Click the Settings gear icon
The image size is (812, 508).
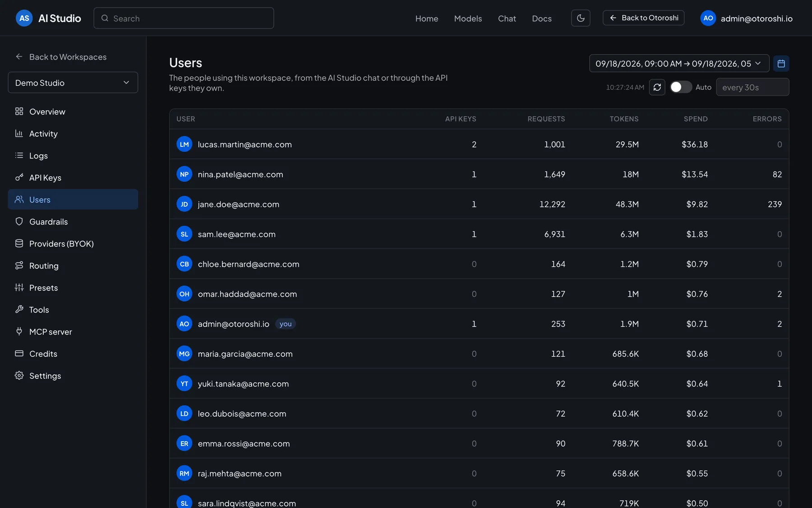click(x=19, y=376)
